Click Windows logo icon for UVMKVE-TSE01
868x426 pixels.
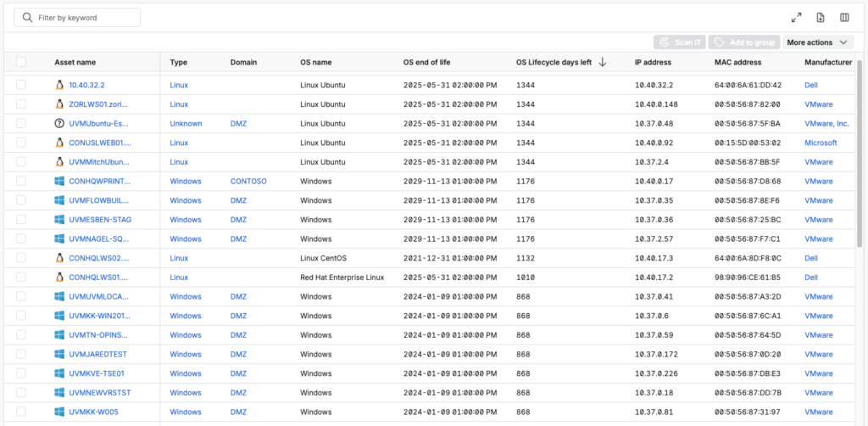click(59, 373)
